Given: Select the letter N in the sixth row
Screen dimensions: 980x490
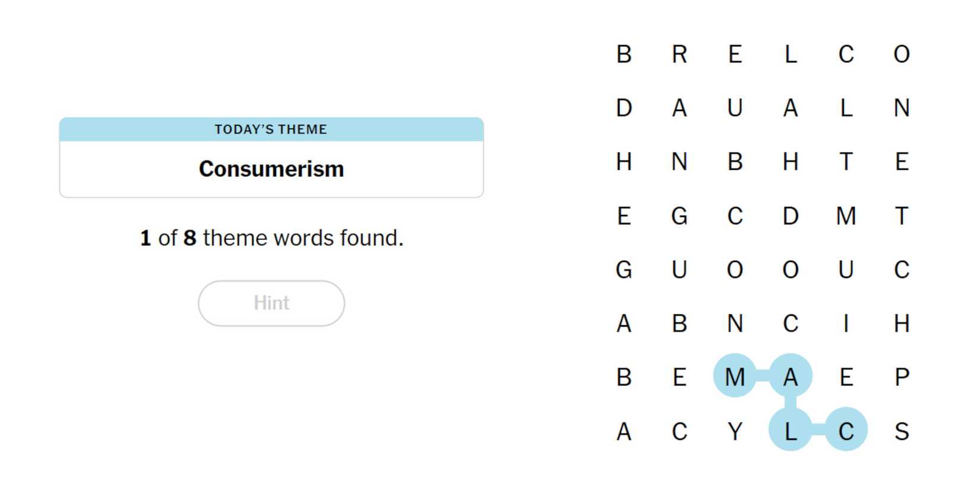Looking at the screenshot, I should coord(735,323).
